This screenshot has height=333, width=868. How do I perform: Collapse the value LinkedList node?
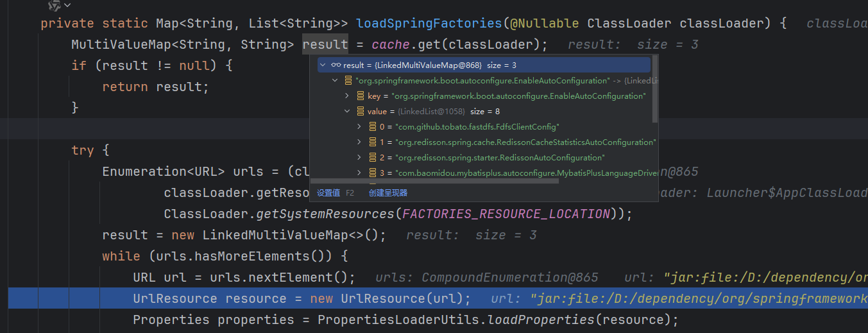[x=347, y=112]
